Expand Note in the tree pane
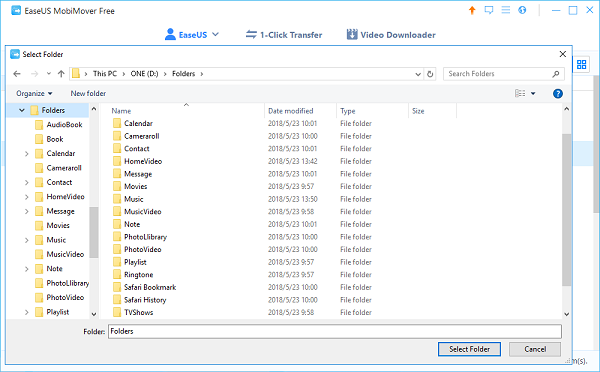The image size is (600, 372). (x=26, y=269)
